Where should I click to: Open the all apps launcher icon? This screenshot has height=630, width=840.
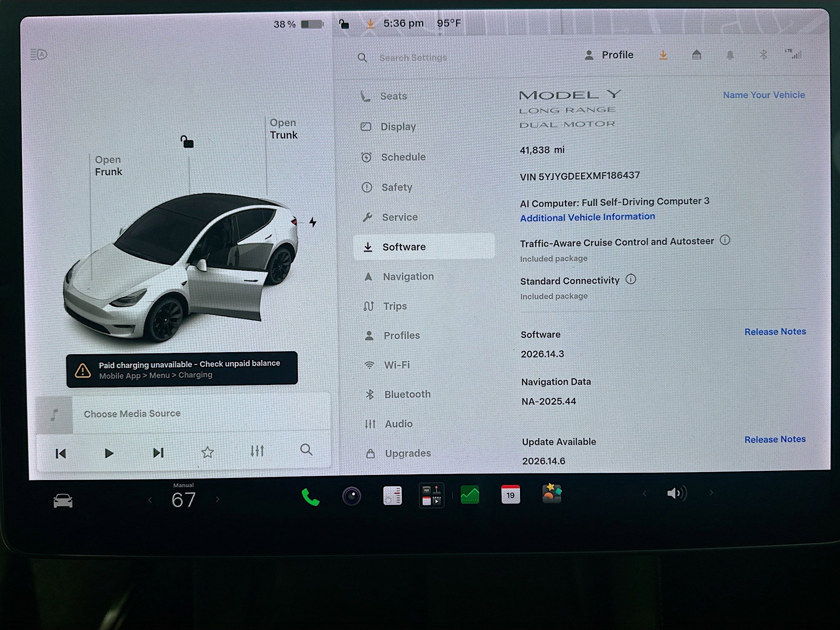[x=431, y=495]
